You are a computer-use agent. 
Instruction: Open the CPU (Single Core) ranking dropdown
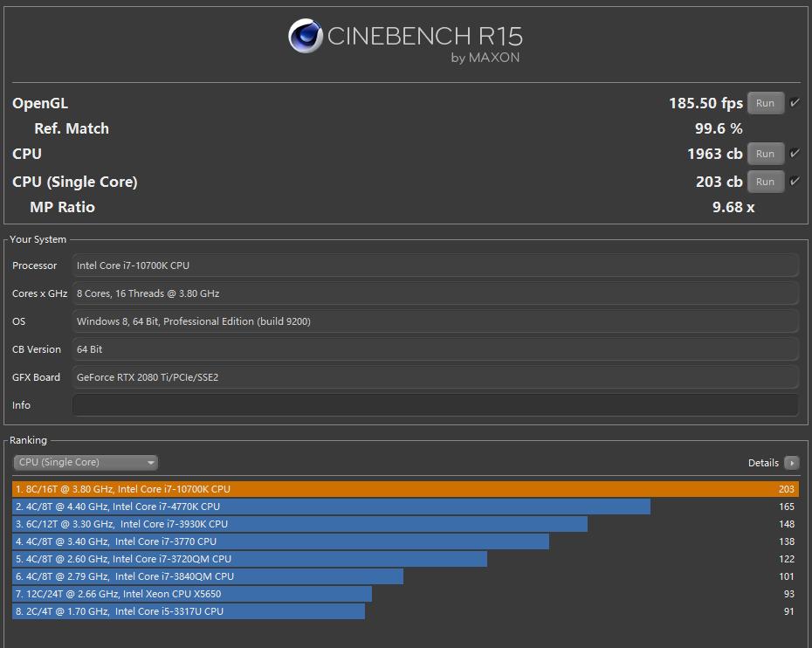pyautogui.click(x=86, y=462)
